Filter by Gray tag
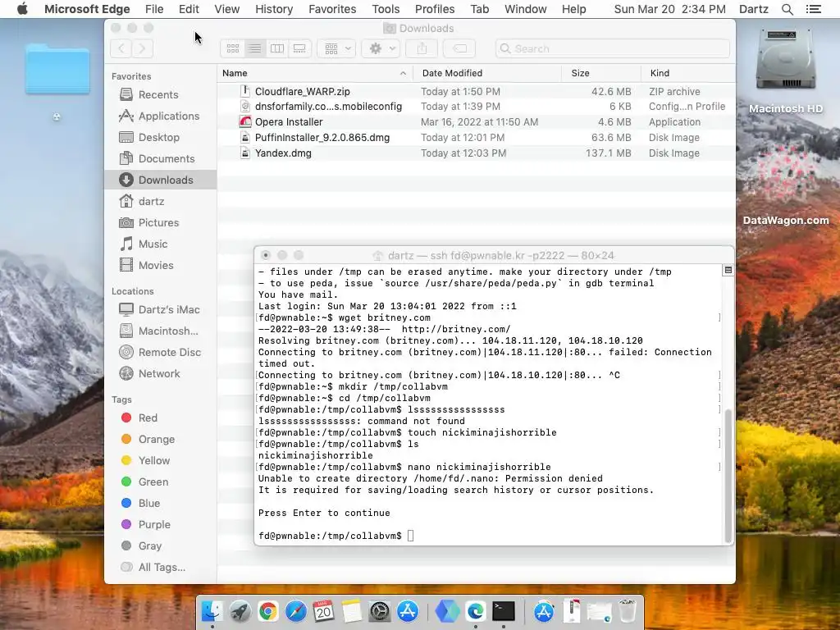Image resolution: width=840 pixels, height=630 pixels. tap(160, 546)
